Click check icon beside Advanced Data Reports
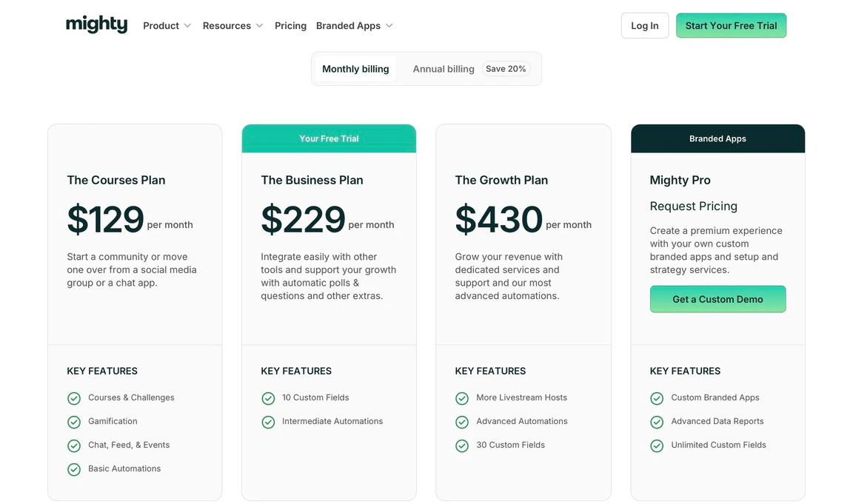The image size is (853, 504). click(x=657, y=422)
